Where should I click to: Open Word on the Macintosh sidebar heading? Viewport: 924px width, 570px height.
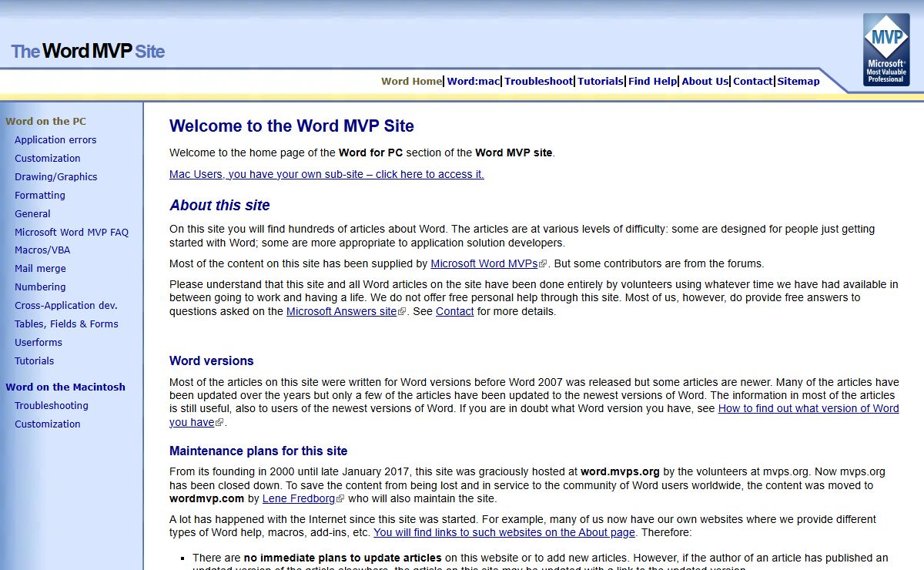click(65, 387)
